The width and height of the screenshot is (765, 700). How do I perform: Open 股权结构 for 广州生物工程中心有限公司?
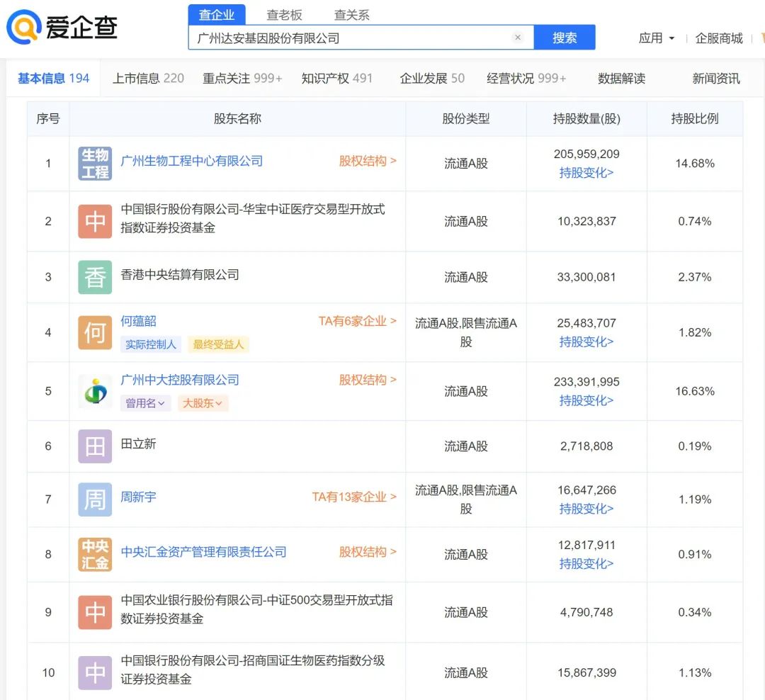(367, 161)
